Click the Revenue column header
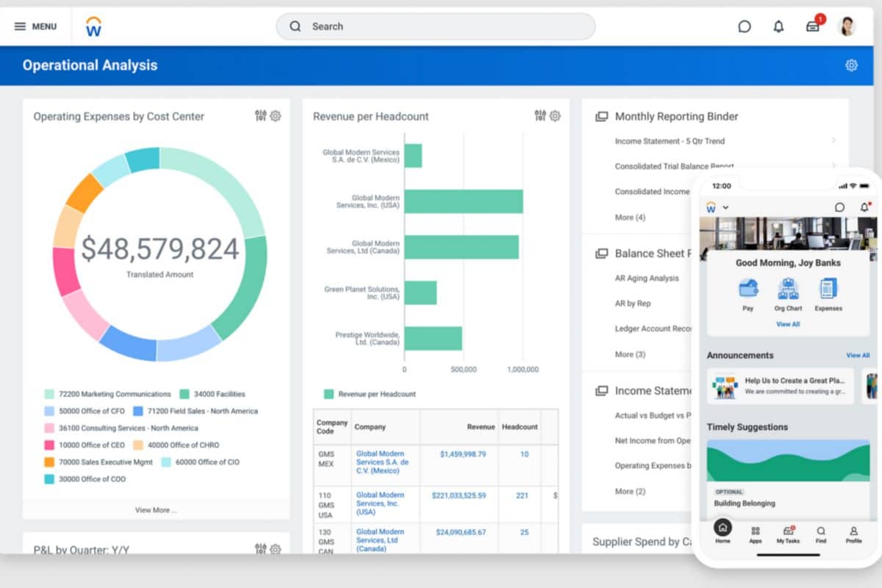Image resolution: width=882 pixels, height=588 pixels. pos(481,426)
